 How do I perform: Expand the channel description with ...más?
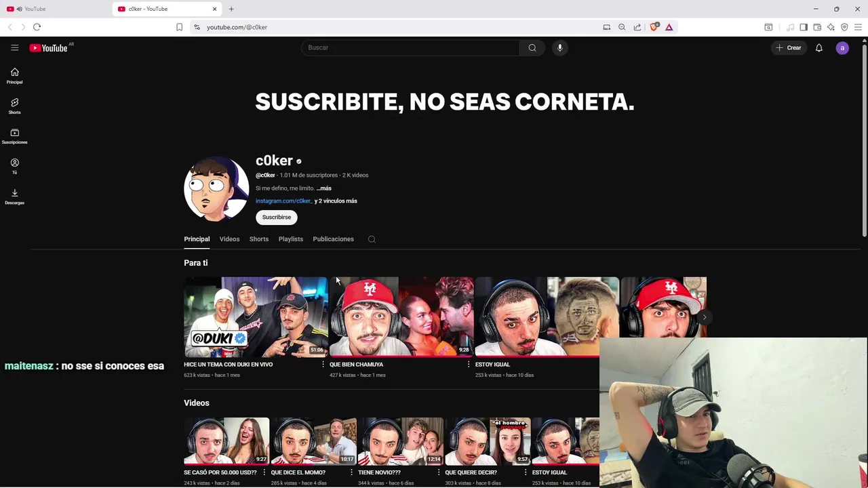(x=323, y=188)
